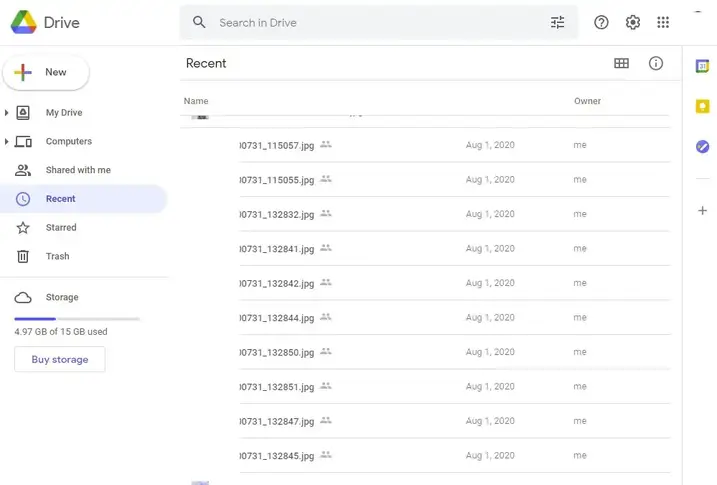Select file 0731_115055.jpg

277,180
